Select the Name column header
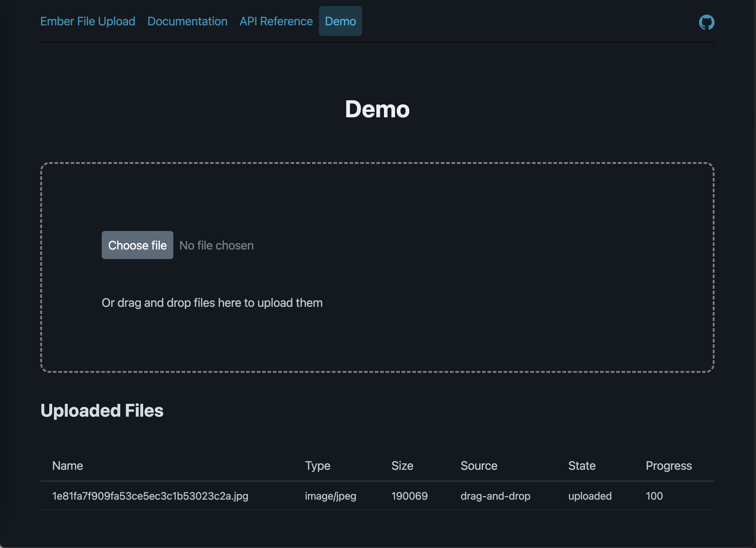 click(67, 466)
